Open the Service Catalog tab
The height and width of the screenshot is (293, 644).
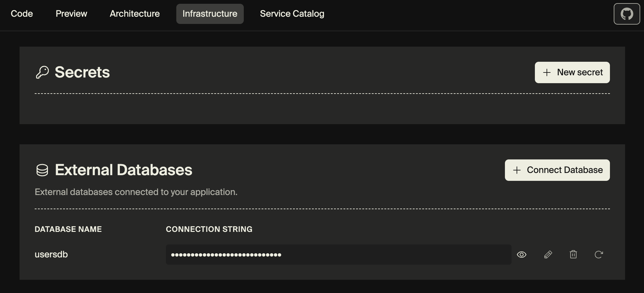[x=292, y=14]
